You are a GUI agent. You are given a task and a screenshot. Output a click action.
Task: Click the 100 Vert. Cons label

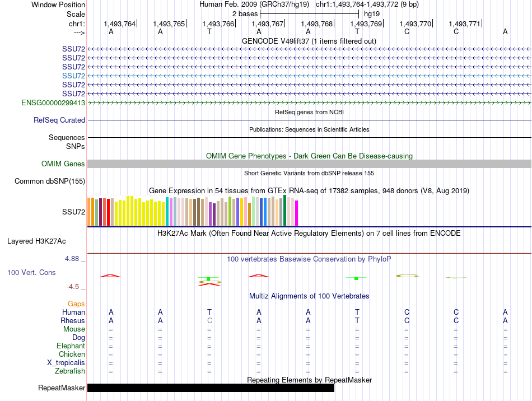pyautogui.click(x=31, y=273)
